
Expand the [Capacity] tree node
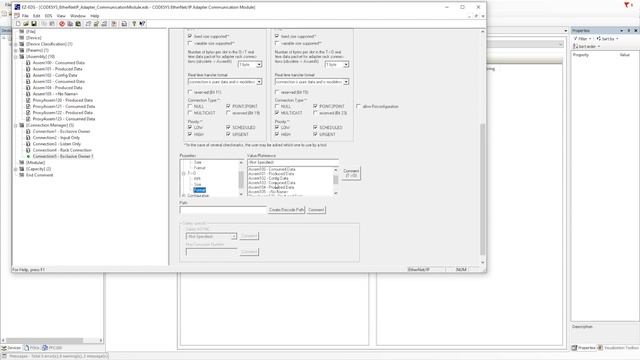coord(16,169)
